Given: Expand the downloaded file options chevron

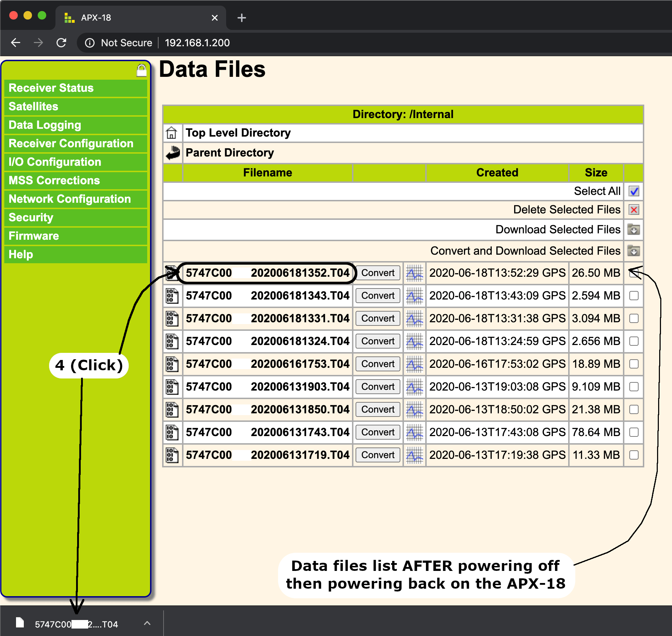Looking at the screenshot, I should (x=147, y=623).
